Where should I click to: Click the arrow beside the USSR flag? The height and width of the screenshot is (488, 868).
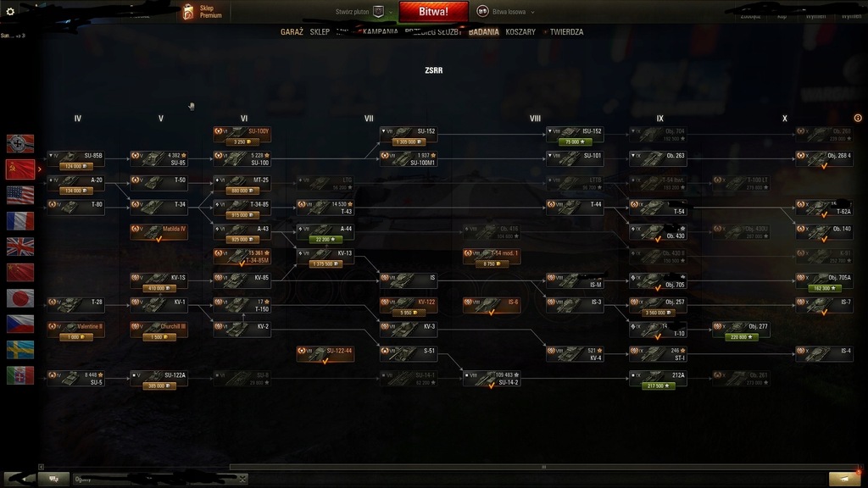click(39, 169)
